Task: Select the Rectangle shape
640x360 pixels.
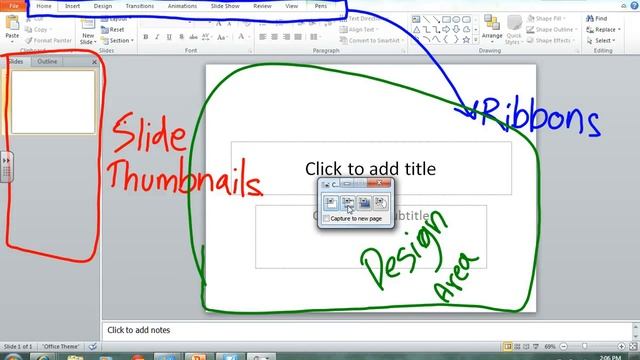Action: tap(446, 19)
